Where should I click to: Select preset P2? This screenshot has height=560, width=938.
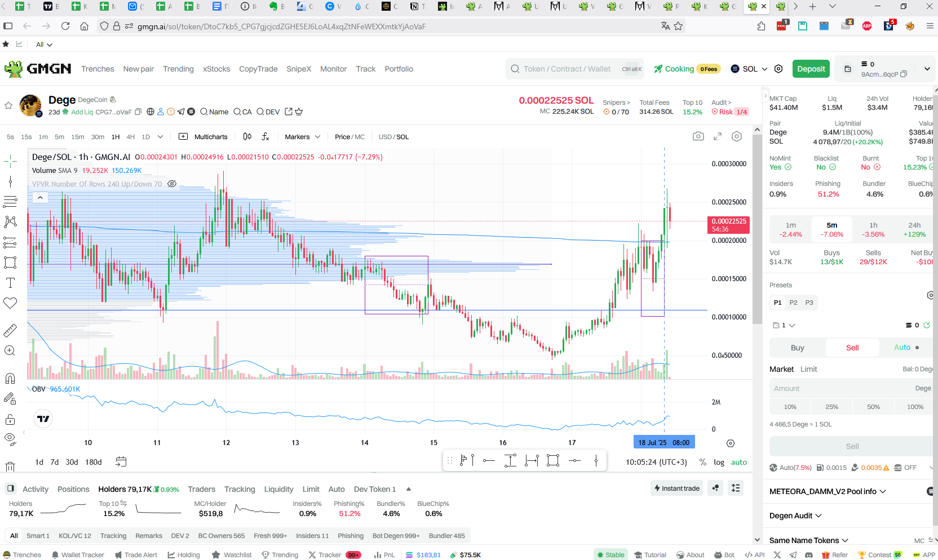(x=793, y=303)
